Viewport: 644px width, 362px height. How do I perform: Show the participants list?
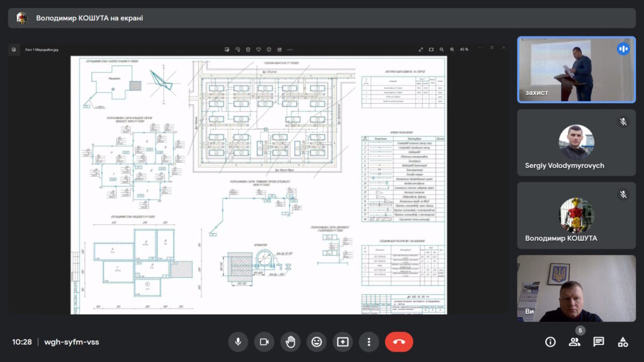(575, 342)
